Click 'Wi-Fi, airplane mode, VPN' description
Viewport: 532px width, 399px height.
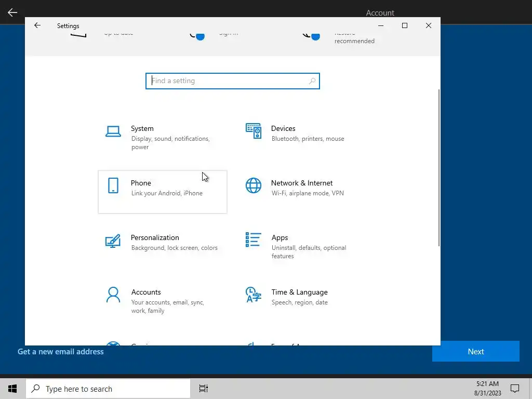(x=308, y=193)
